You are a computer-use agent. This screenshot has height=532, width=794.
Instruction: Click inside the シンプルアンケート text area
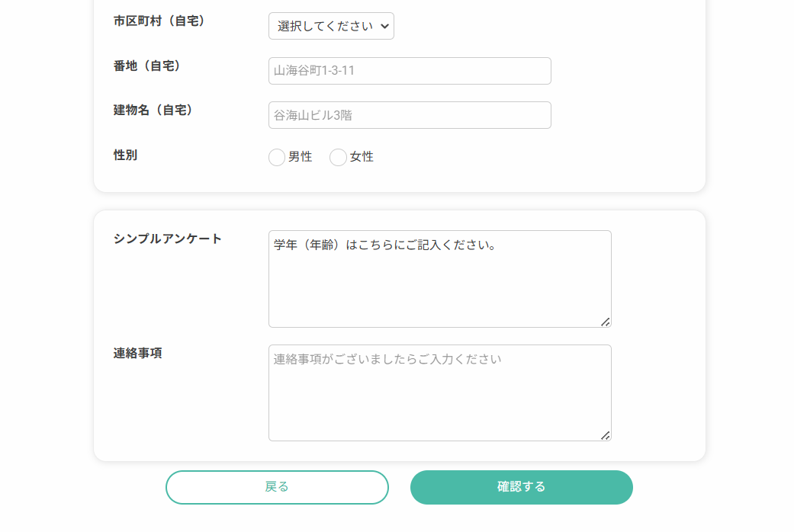439,279
